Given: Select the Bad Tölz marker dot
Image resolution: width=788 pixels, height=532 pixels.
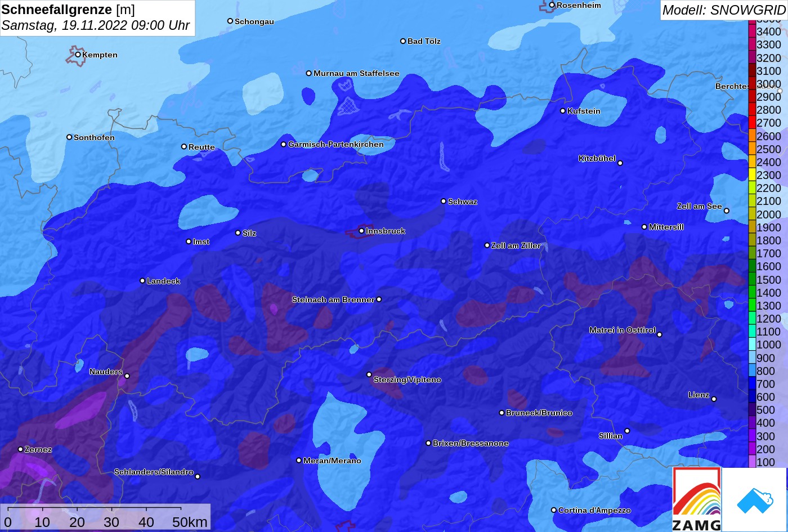Looking at the screenshot, I should pyautogui.click(x=403, y=41).
